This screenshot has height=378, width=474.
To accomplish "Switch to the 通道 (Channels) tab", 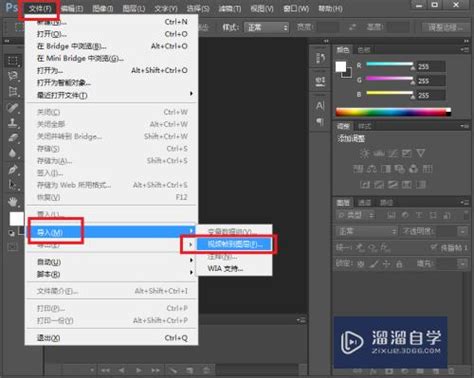I will [x=364, y=203].
